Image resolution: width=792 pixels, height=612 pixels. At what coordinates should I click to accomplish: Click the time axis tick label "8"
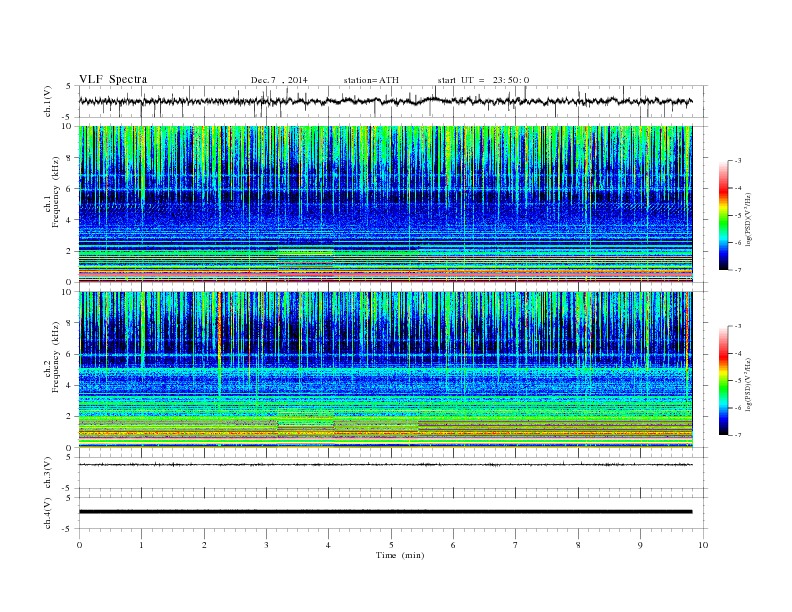[578, 545]
